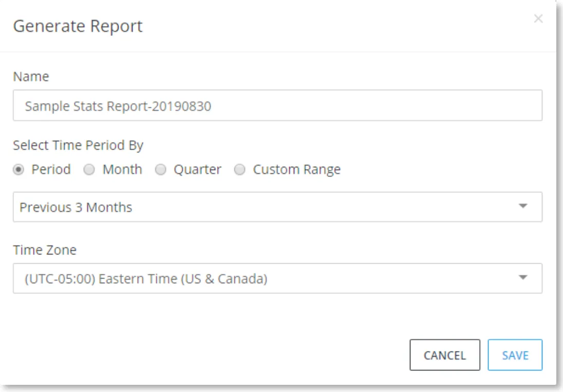Screen dimensions: 563x392
Task: Open the Previous 3 Months dropdown
Action: [x=277, y=207]
